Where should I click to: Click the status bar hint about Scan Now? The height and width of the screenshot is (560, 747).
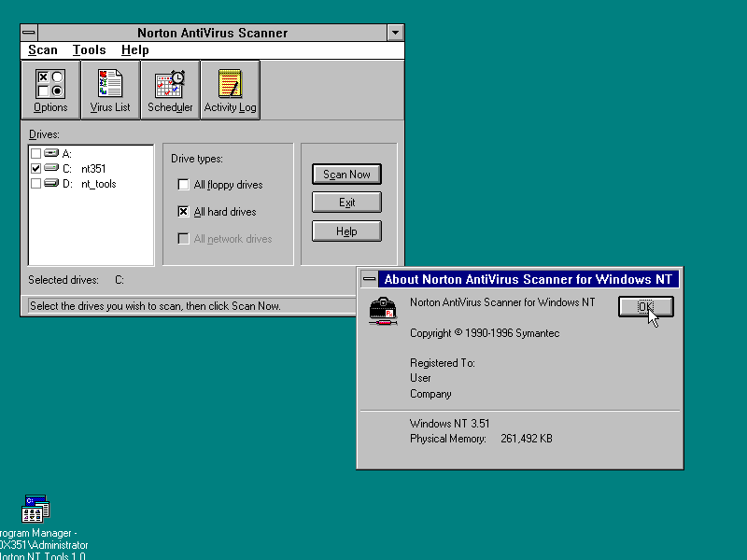pos(155,306)
